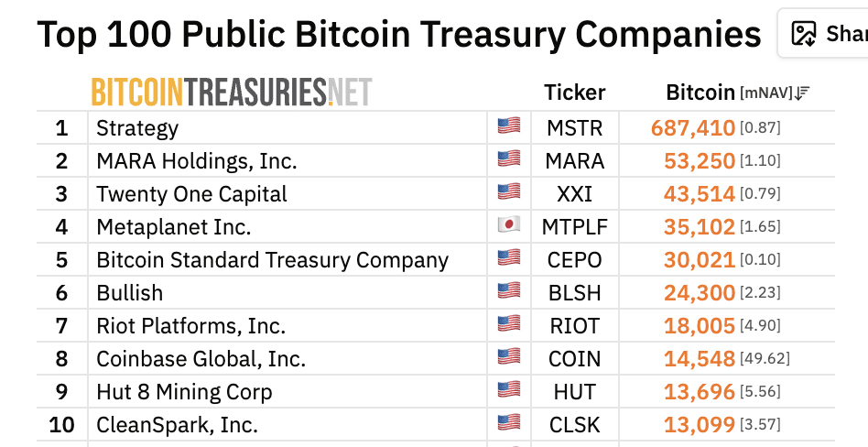
Task: Click the US flag beside Bullish
Action: point(508,292)
